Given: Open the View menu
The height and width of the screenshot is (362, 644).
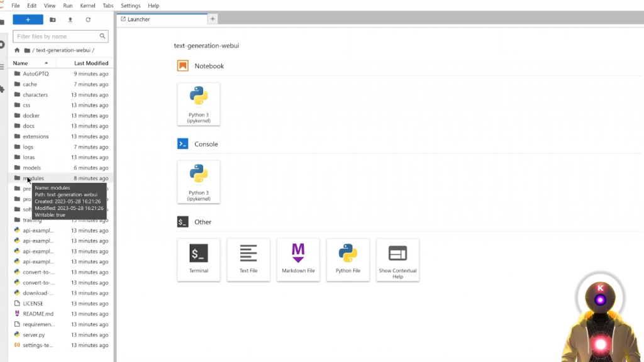Looking at the screenshot, I should pyautogui.click(x=50, y=6).
